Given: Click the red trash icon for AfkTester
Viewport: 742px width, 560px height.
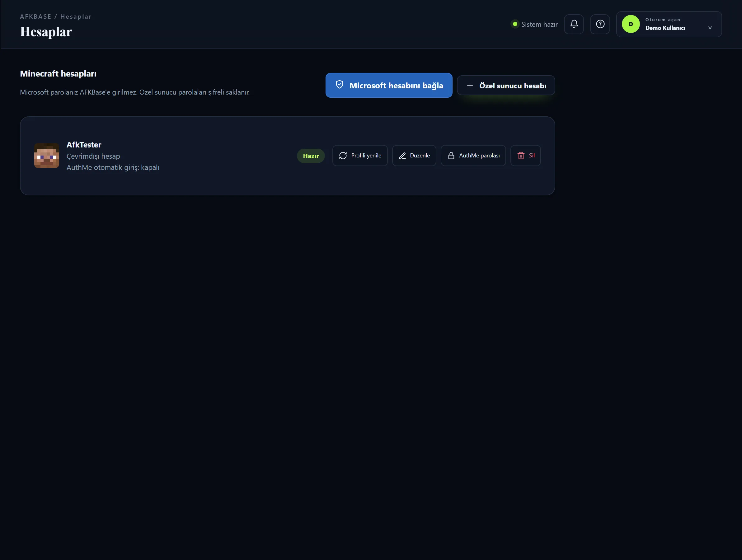Looking at the screenshot, I should tap(521, 156).
